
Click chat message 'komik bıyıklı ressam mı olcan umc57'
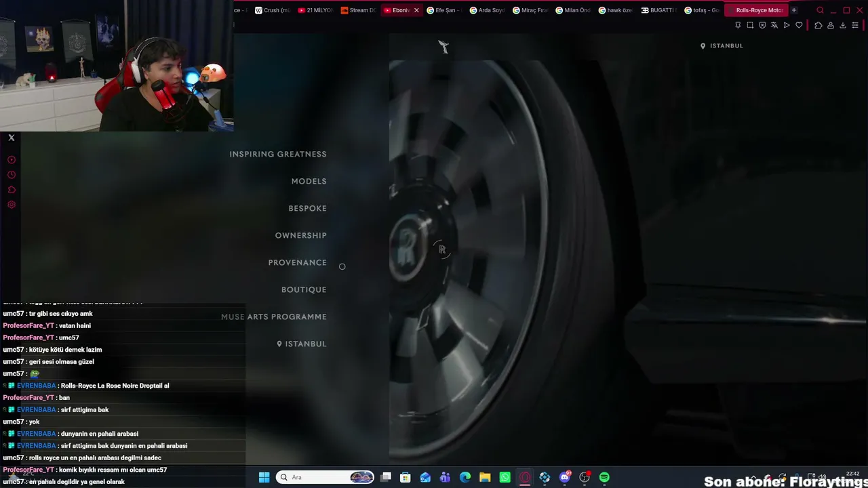113,470
